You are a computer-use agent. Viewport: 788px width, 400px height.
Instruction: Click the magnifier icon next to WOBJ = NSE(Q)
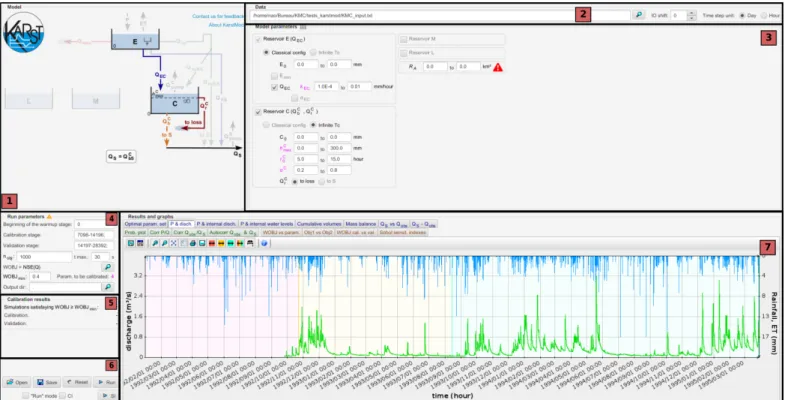click(x=107, y=267)
